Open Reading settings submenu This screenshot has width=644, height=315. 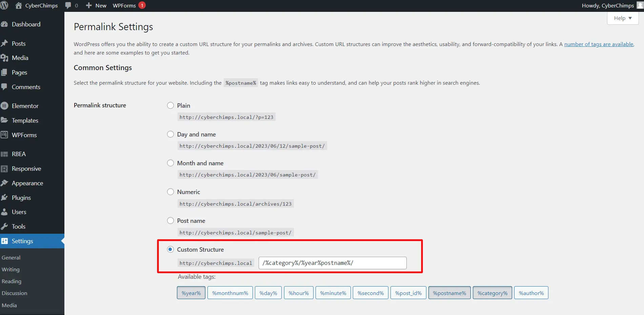12,281
